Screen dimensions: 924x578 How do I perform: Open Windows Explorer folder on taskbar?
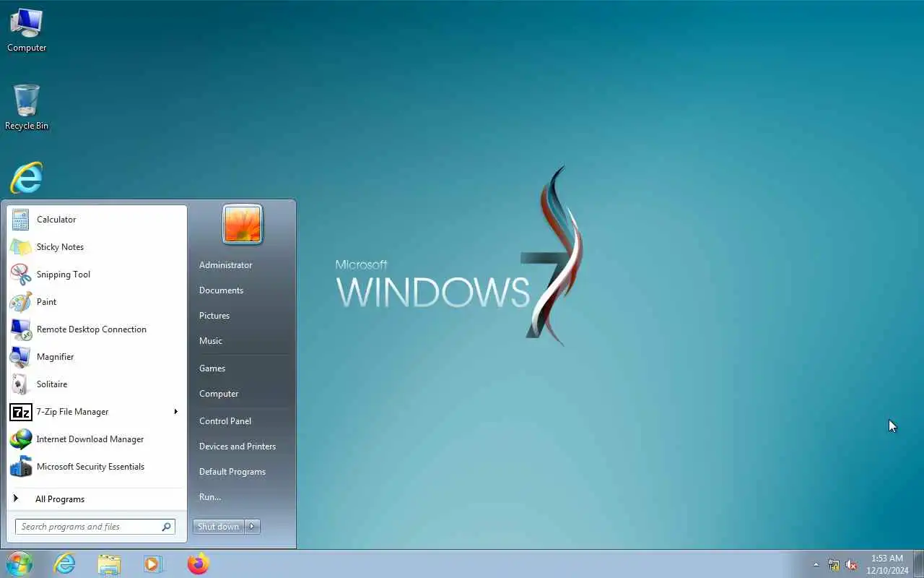point(109,564)
